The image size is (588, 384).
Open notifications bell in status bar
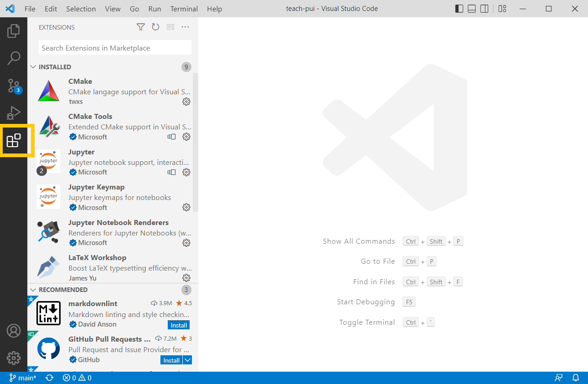576,378
